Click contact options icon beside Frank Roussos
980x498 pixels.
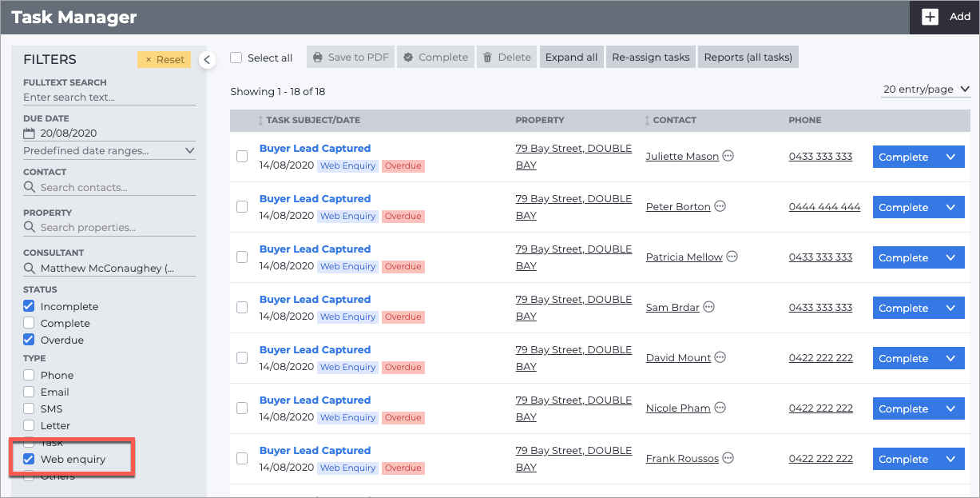pyautogui.click(x=728, y=458)
